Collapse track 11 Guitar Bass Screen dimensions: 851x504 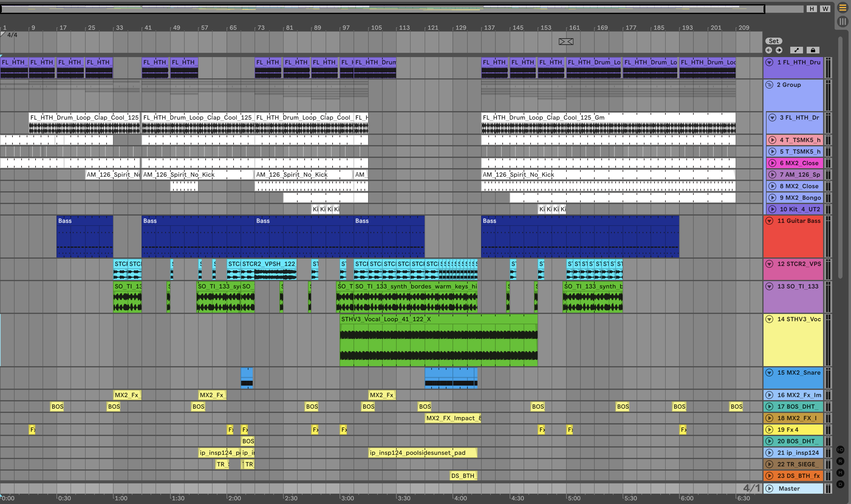coord(770,221)
